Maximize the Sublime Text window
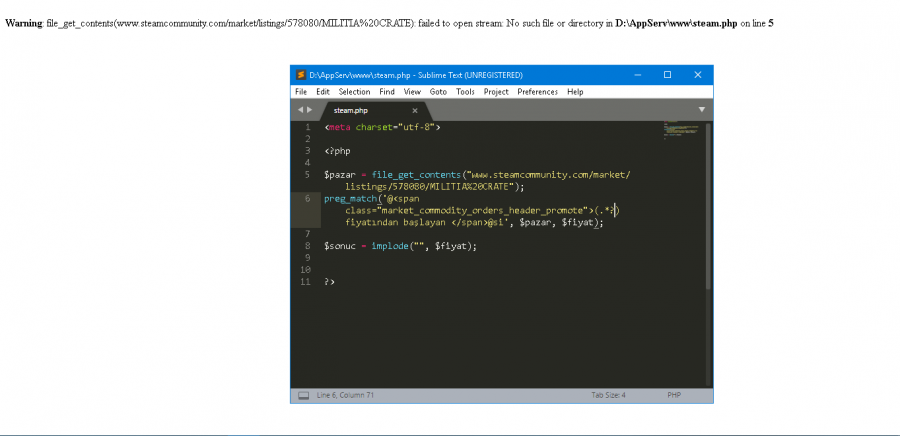The width and height of the screenshot is (900, 436). 667,75
